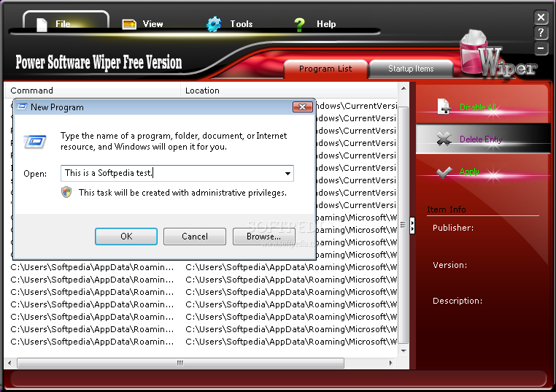The image size is (556, 392).
Task: Click the Apply label
Action: coord(469,172)
